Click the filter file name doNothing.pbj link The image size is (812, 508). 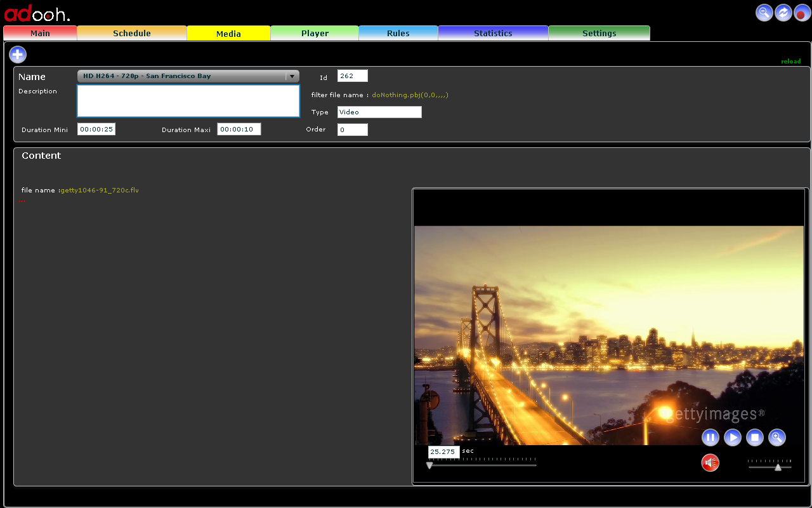coord(410,95)
